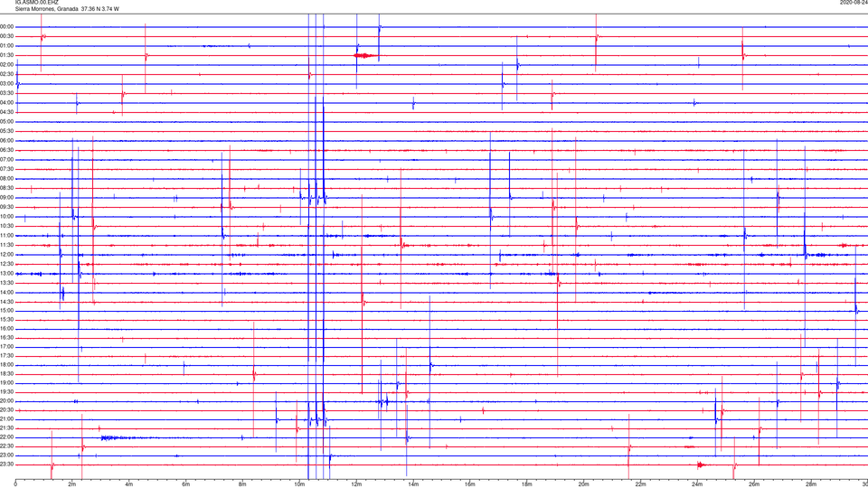
Task: Click the '00:30' time row label
Action: pyautogui.click(x=7, y=36)
